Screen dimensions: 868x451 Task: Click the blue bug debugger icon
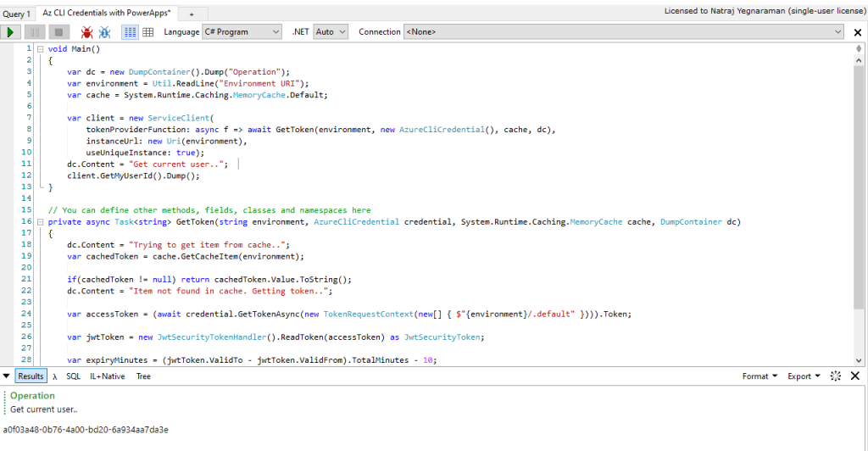tap(104, 32)
